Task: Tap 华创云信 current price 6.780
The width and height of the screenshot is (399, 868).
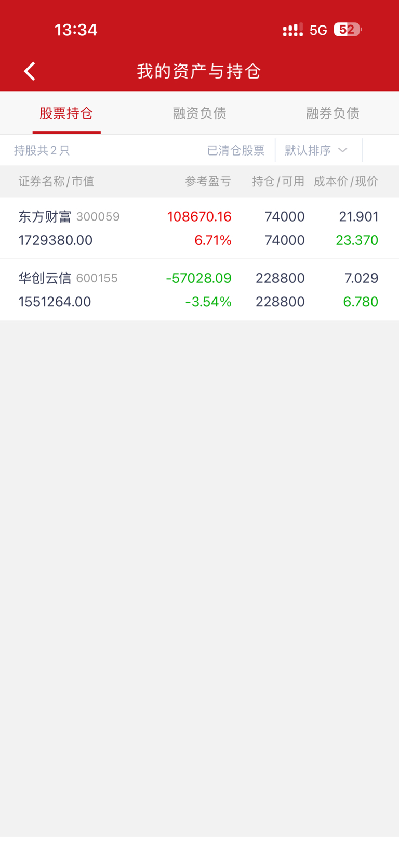Action: point(361,302)
